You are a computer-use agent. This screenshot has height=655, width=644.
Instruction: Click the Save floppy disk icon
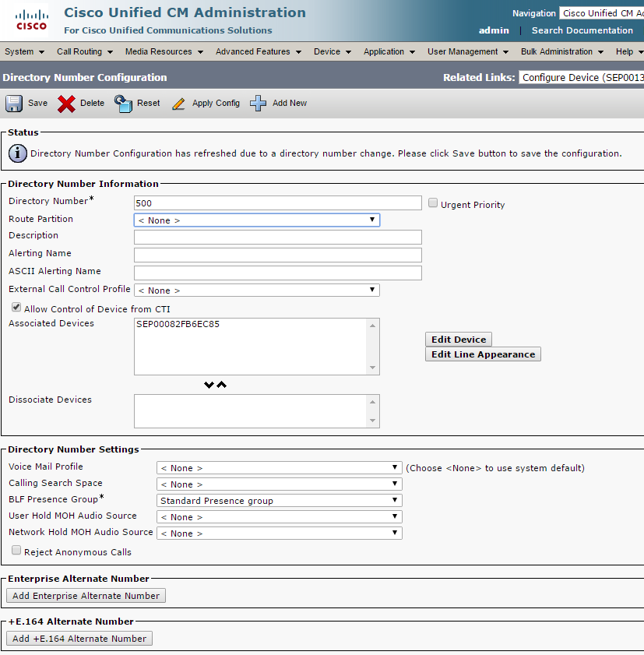[14, 104]
